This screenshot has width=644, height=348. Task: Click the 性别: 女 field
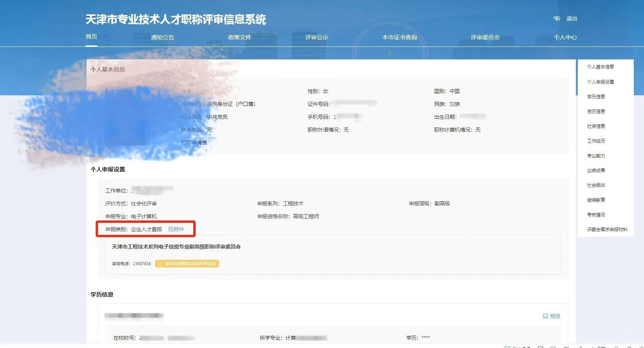(318, 91)
